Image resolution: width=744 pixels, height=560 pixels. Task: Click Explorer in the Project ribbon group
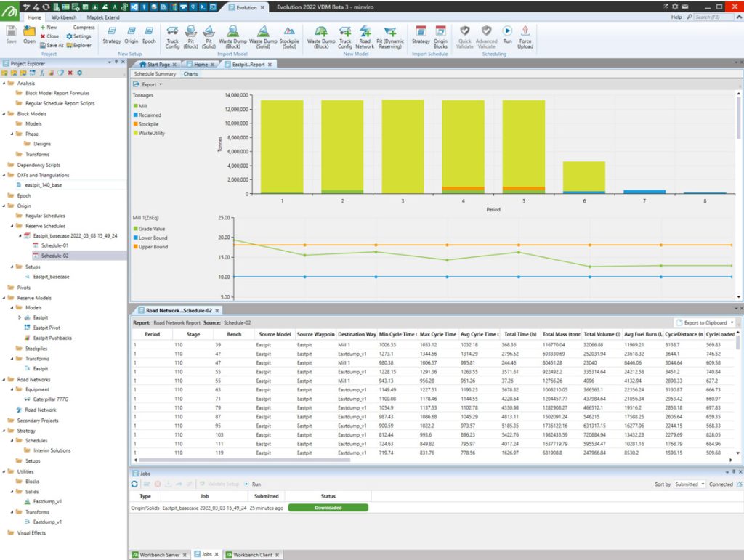coord(78,45)
